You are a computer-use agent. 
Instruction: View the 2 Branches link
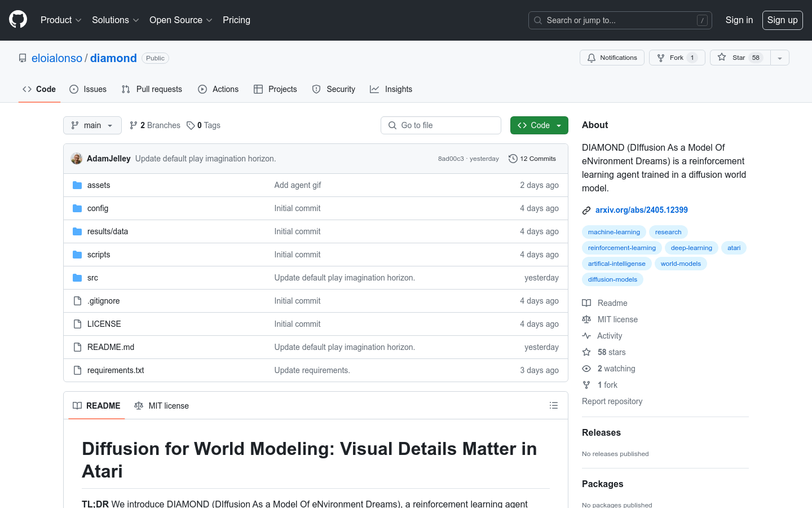click(155, 125)
